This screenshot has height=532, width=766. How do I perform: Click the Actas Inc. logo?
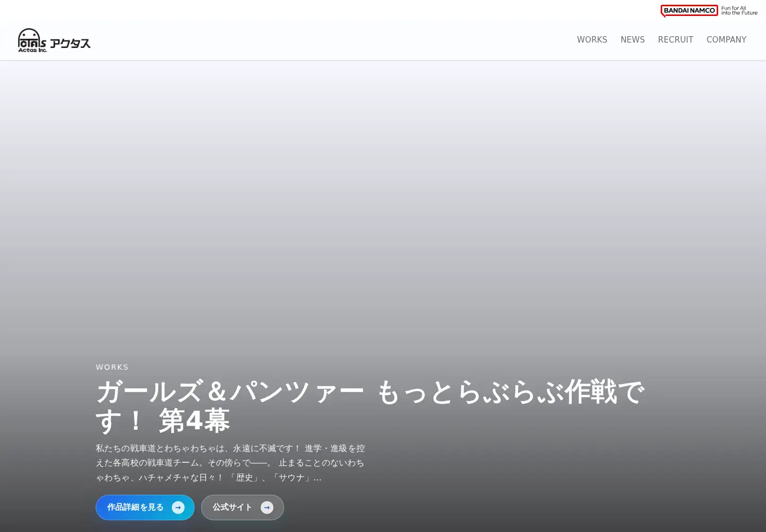pyautogui.click(x=54, y=40)
